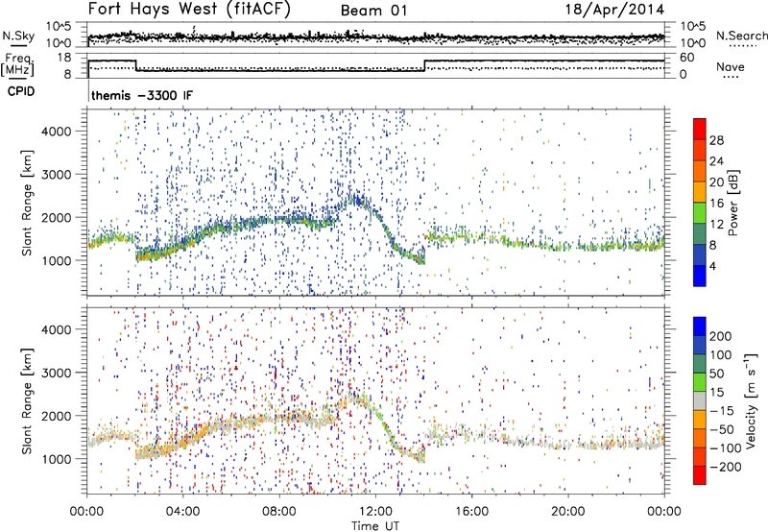
Task: Click the 'CPID' label
Action: [21, 91]
